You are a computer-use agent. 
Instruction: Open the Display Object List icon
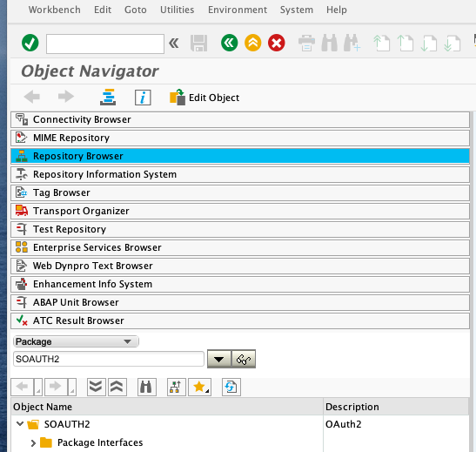(x=108, y=98)
